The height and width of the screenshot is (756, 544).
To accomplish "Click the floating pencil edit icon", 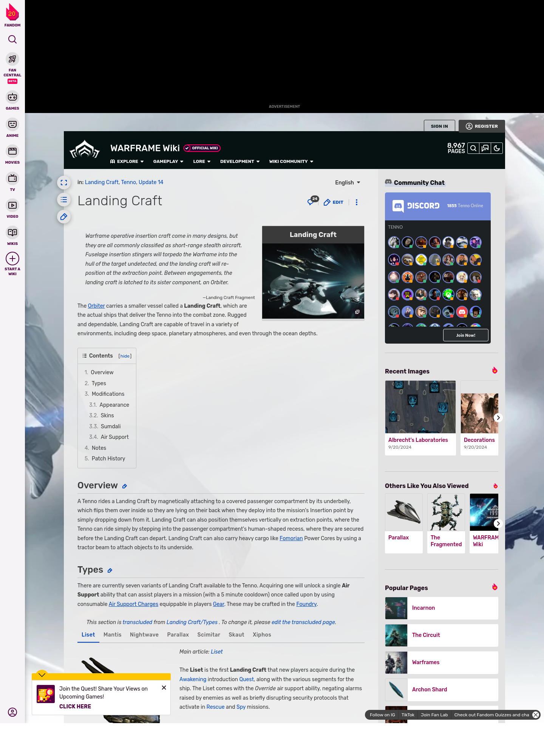I will pos(64,217).
